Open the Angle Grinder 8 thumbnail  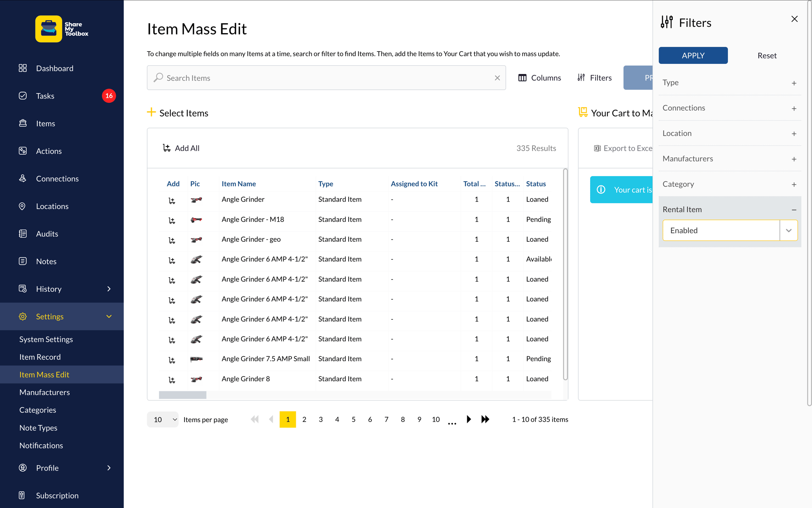pyautogui.click(x=196, y=379)
